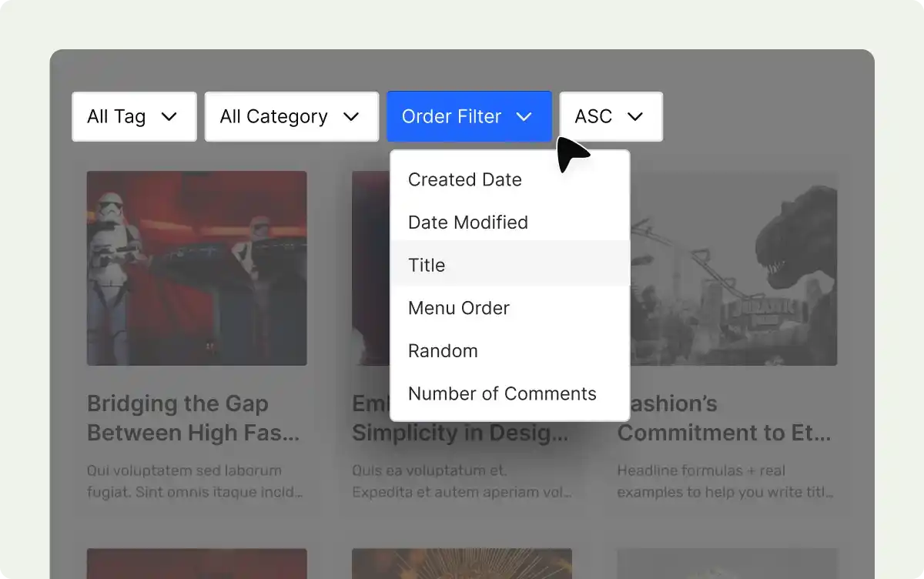Click the chevron icon in All Category

click(x=351, y=117)
